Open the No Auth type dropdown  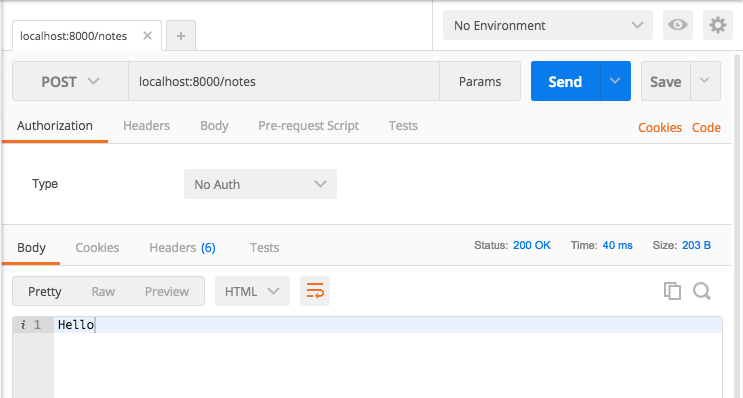click(x=260, y=184)
